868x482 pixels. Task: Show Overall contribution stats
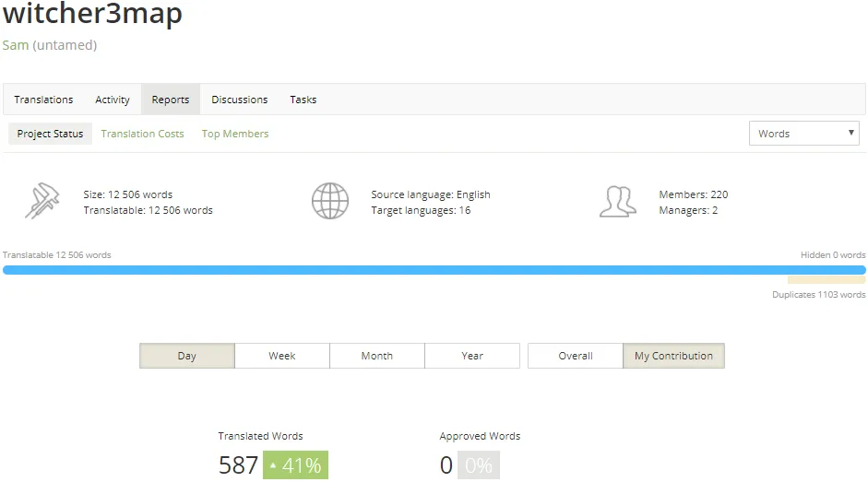576,356
